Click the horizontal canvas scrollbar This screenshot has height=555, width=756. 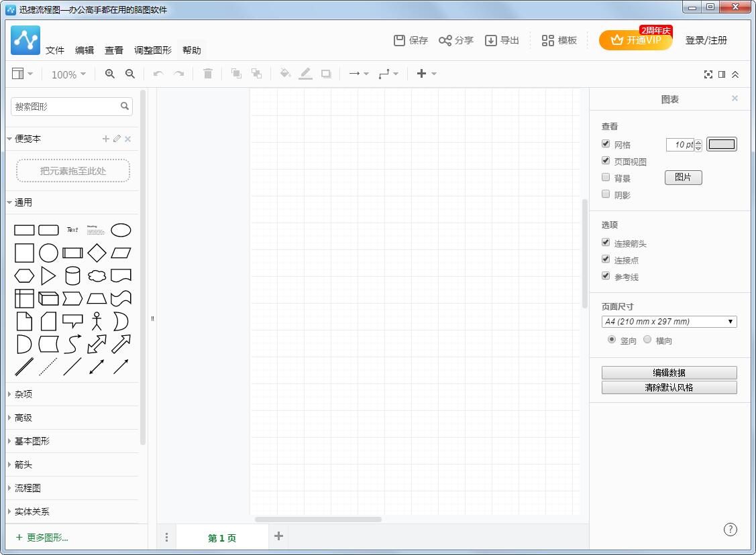(x=318, y=519)
